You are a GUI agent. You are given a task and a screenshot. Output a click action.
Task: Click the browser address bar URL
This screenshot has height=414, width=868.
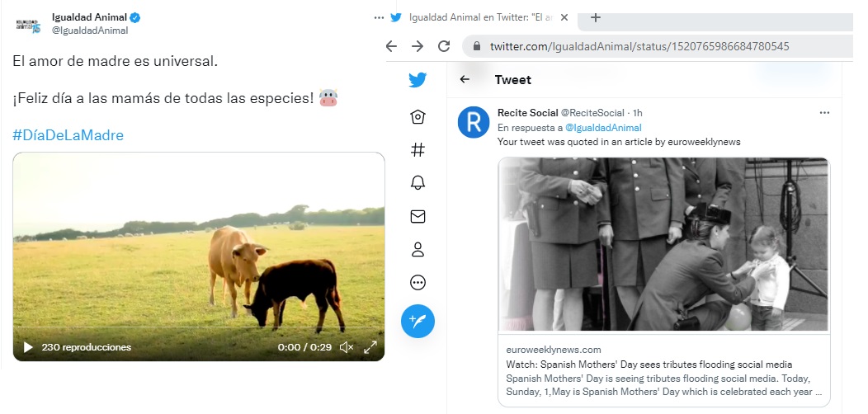[x=639, y=46]
